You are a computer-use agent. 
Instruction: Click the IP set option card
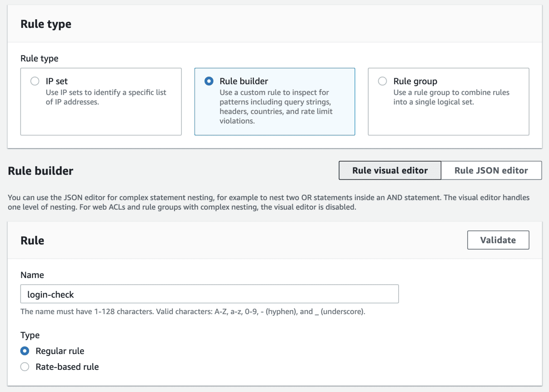click(x=101, y=101)
